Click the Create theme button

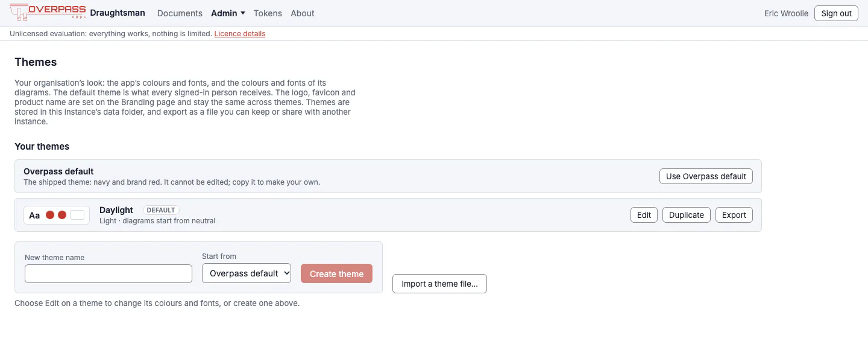point(336,273)
